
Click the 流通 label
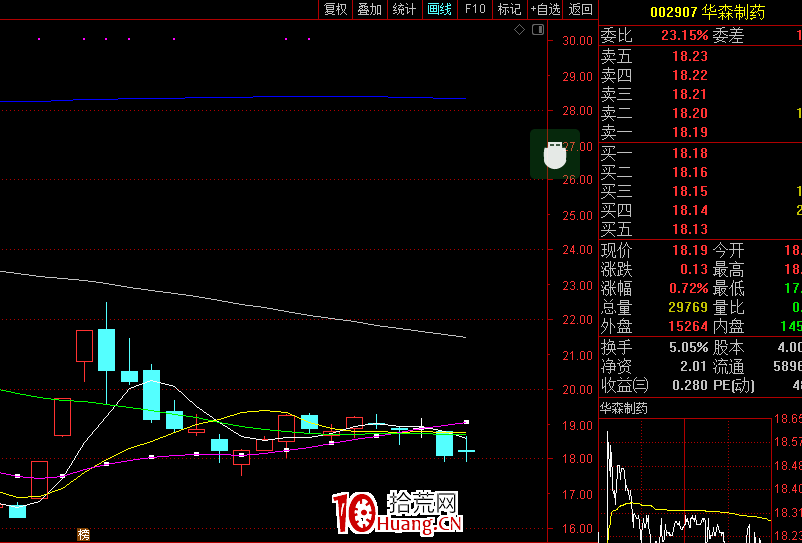pos(728,367)
